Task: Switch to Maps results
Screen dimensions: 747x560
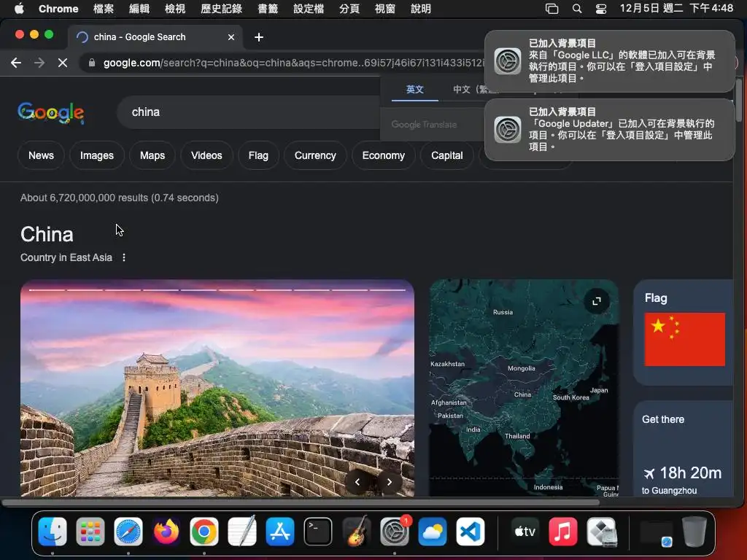Action: [x=152, y=155]
